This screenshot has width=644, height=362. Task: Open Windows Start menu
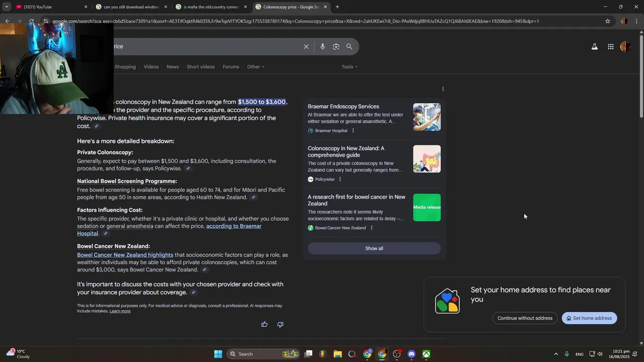218,354
